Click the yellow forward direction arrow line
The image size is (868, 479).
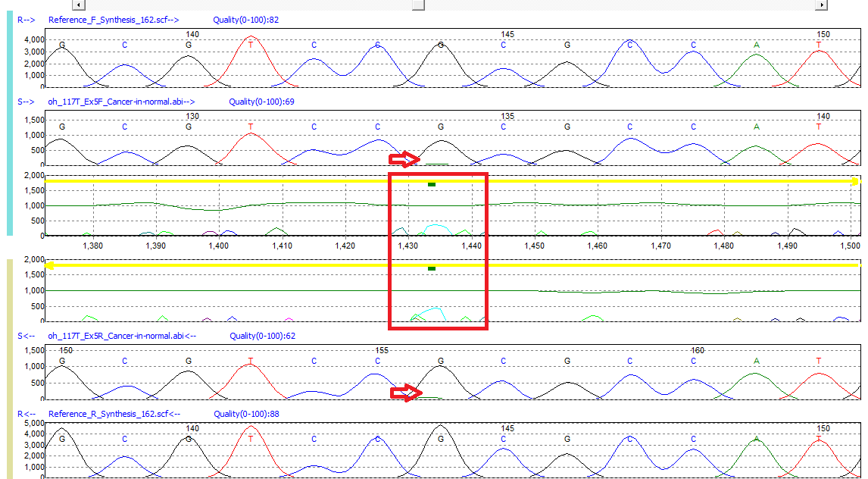pyautogui.click(x=451, y=181)
